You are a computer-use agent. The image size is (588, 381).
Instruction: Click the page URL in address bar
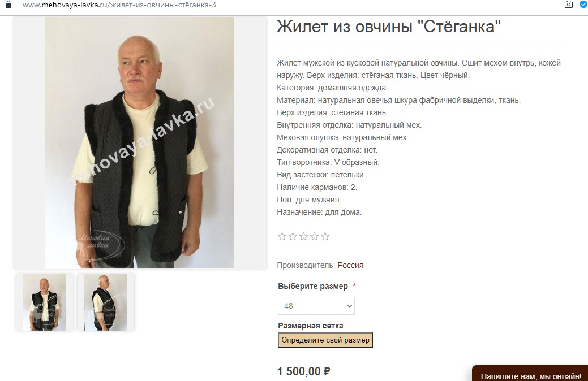(119, 5)
